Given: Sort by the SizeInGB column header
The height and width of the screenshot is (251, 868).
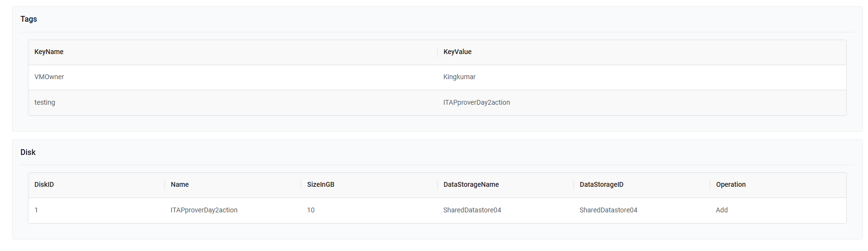Looking at the screenshot, I should pyautogui.click(x=321, y=185).
